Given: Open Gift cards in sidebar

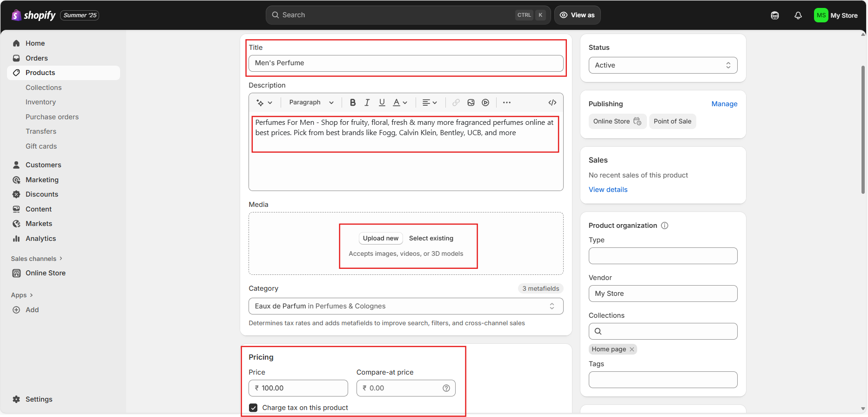Looking at the screenshot, I should pyautogui.click(x=41, y=146).
